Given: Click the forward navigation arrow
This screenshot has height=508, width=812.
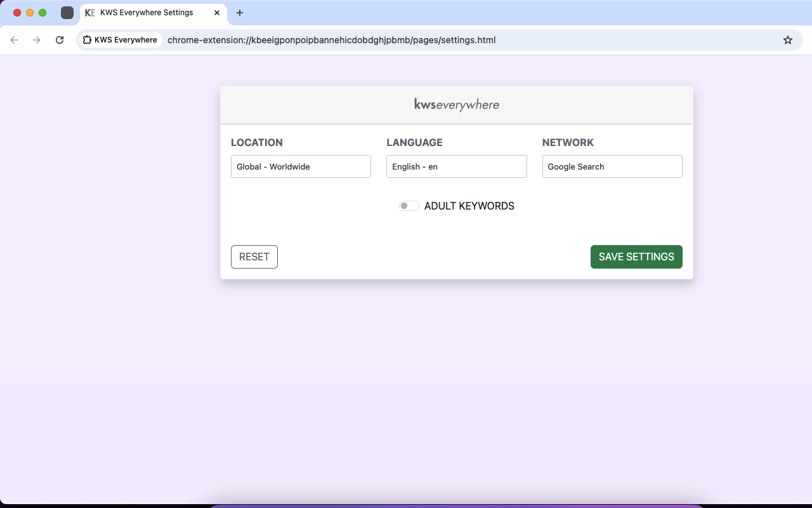Looking at the screenshot, I should pyautogui.click(x=37, y=39).
